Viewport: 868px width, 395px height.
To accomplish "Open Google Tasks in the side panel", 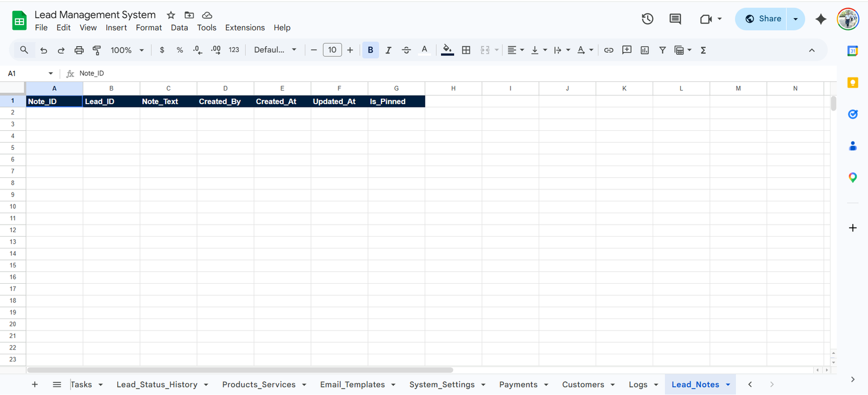I will 853,114.
